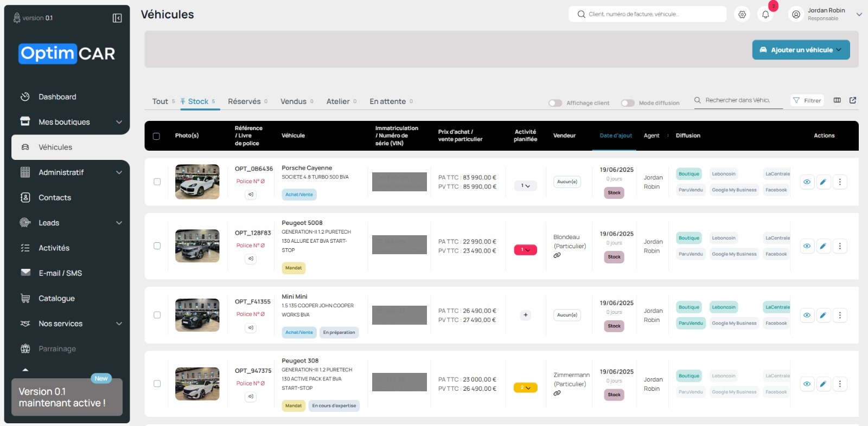Collapse the sidebar panel icon
The image size is (868, 426).
[x=117, y=18]
